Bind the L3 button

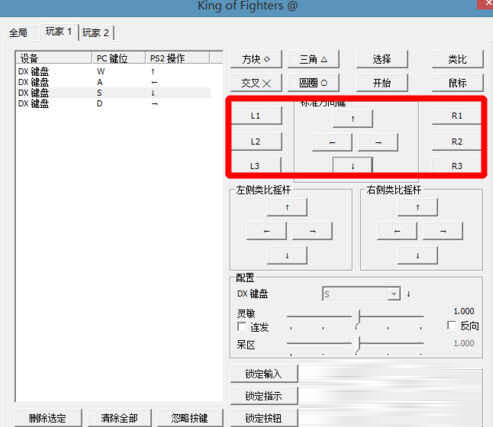(x=256, y=165)
